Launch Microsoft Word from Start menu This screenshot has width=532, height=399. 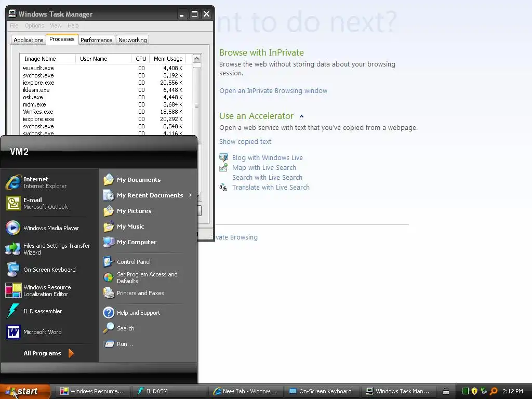click(x=49, y=332)
